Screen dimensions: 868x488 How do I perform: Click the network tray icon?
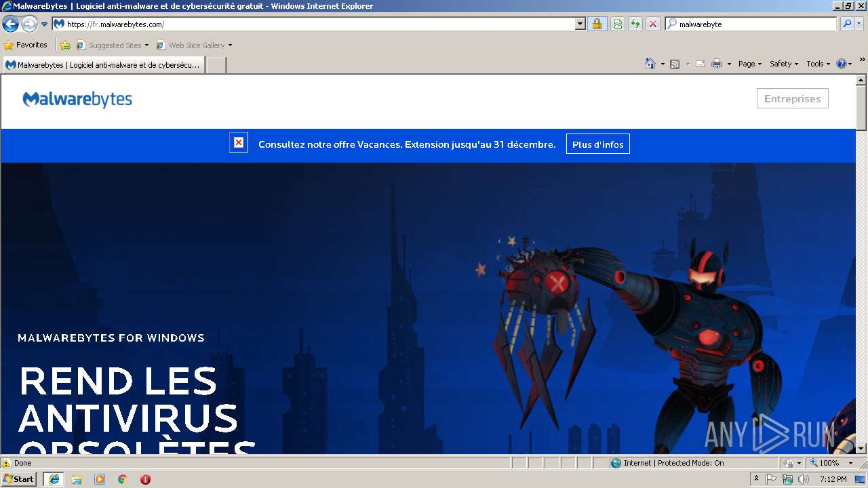(x=787, y=479)
